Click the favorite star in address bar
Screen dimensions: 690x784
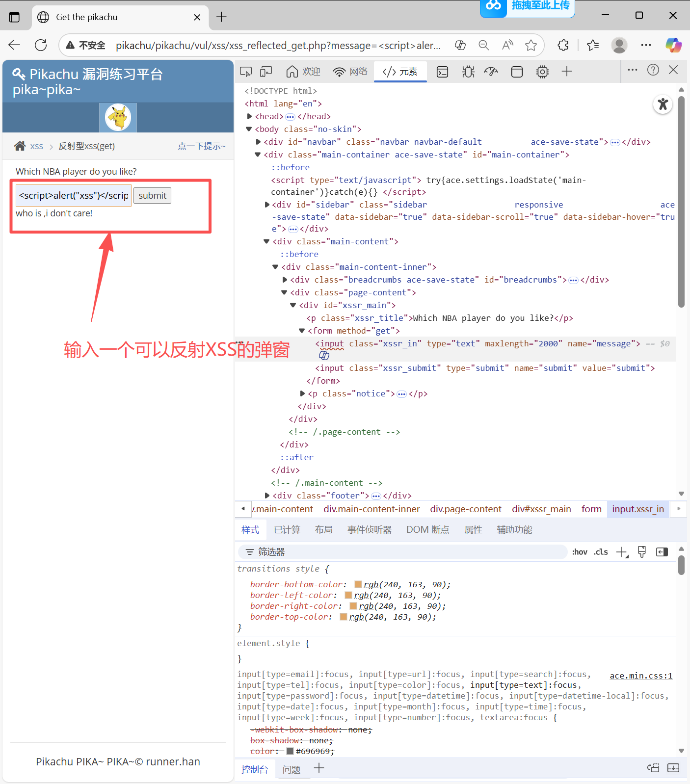[531, 45]
